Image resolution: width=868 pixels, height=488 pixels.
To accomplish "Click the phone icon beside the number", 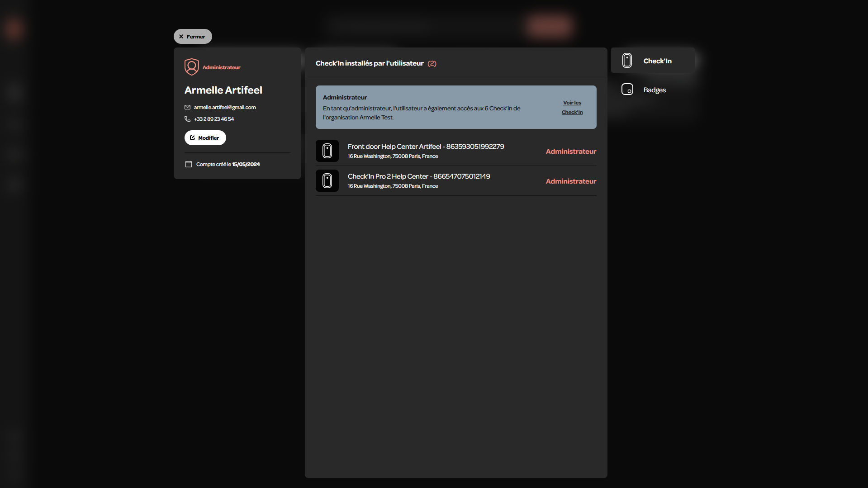I will (187, 119).
